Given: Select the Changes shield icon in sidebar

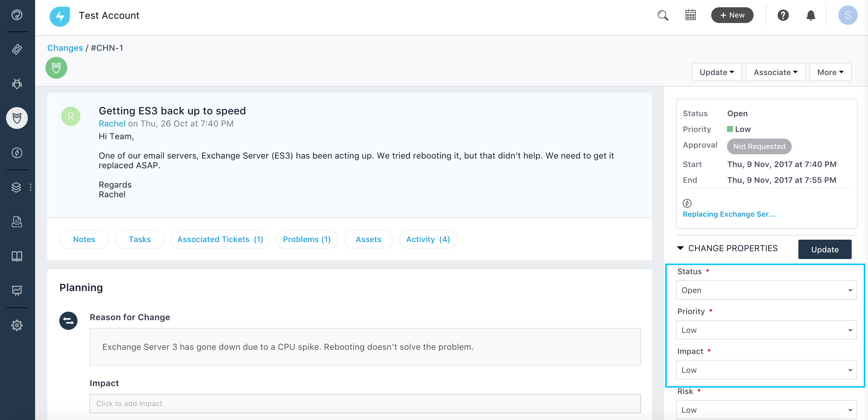Looking at the screenshot, I should (17, 118).
